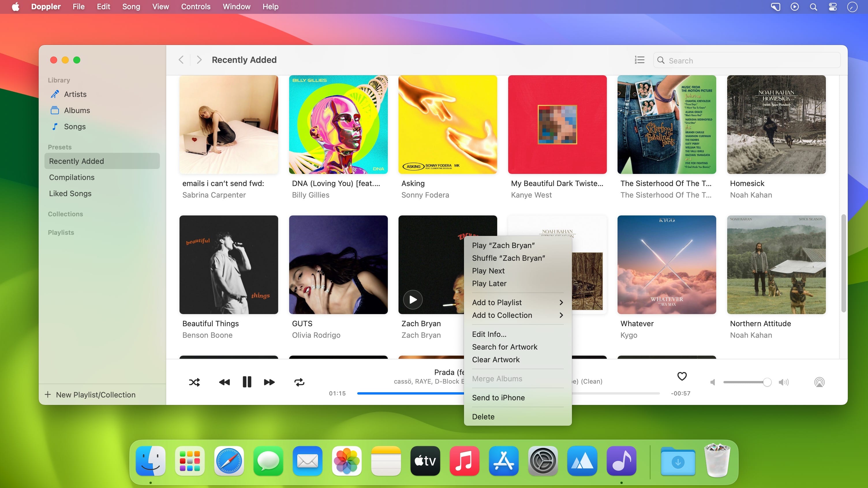Launch Safari from the Dock
This screenshot has height=488, width=868.
pyautogui.click(x=229, y=461)
